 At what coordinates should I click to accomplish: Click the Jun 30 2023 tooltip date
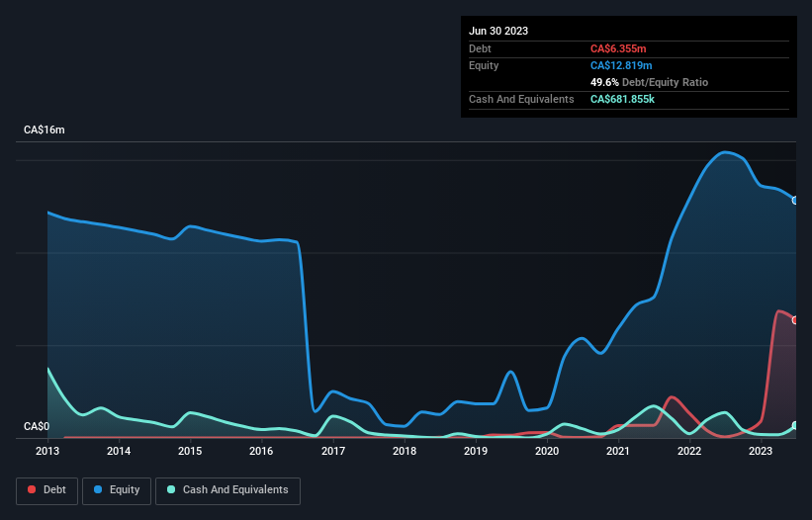[498, 31]
